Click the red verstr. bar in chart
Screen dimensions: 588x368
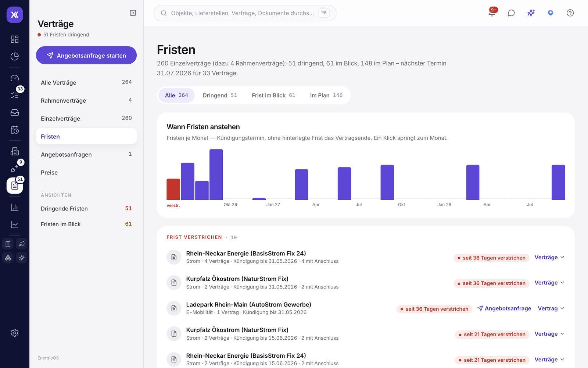tap(173, 189)
